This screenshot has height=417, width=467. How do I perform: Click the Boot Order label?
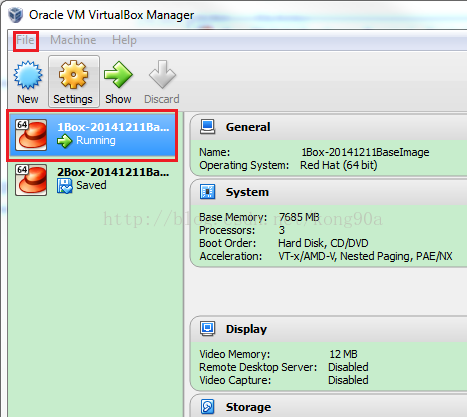coord(228,243)
